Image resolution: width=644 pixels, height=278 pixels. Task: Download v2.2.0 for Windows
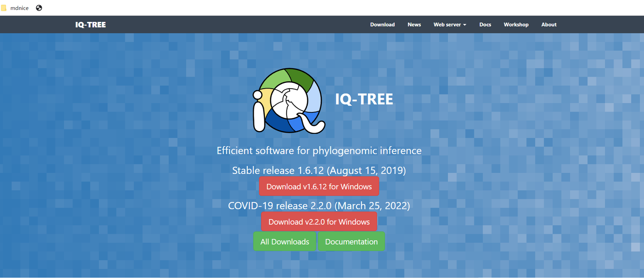coord(319,221)
